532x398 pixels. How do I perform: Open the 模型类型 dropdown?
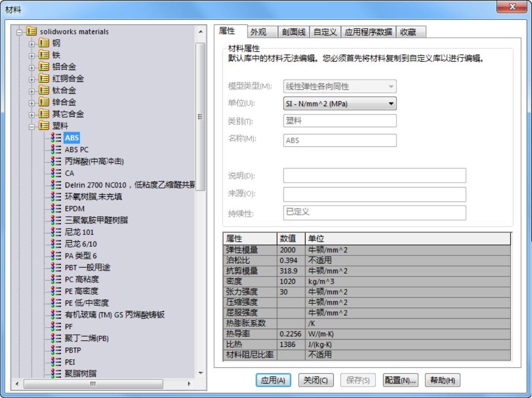[340, 87]
